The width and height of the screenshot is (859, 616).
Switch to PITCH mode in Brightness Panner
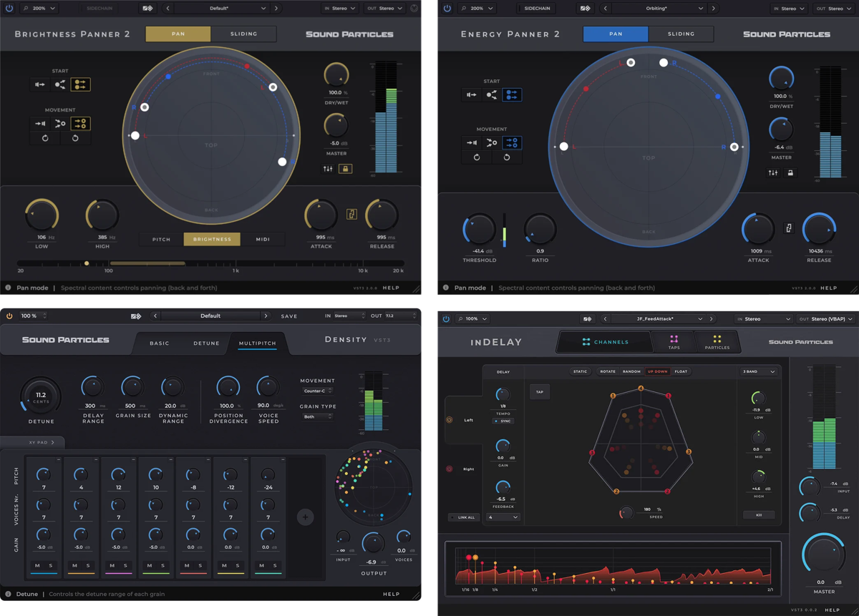[162, 239]
